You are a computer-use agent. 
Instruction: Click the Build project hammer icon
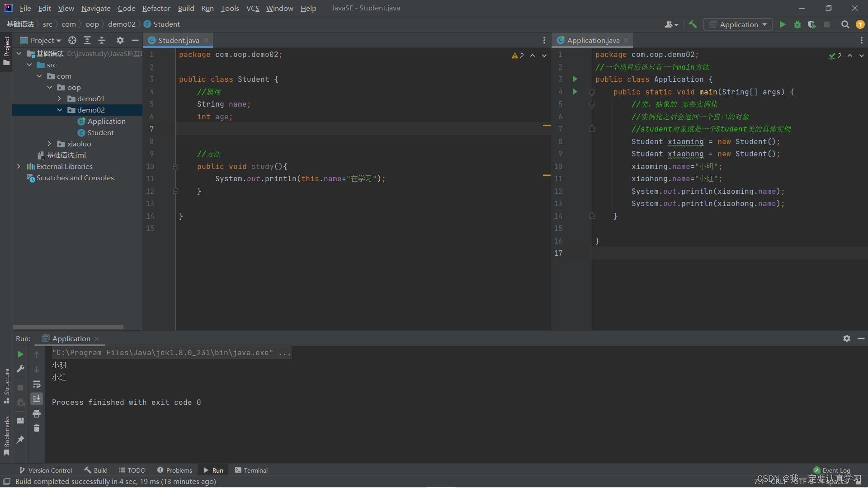pos(693,24)
